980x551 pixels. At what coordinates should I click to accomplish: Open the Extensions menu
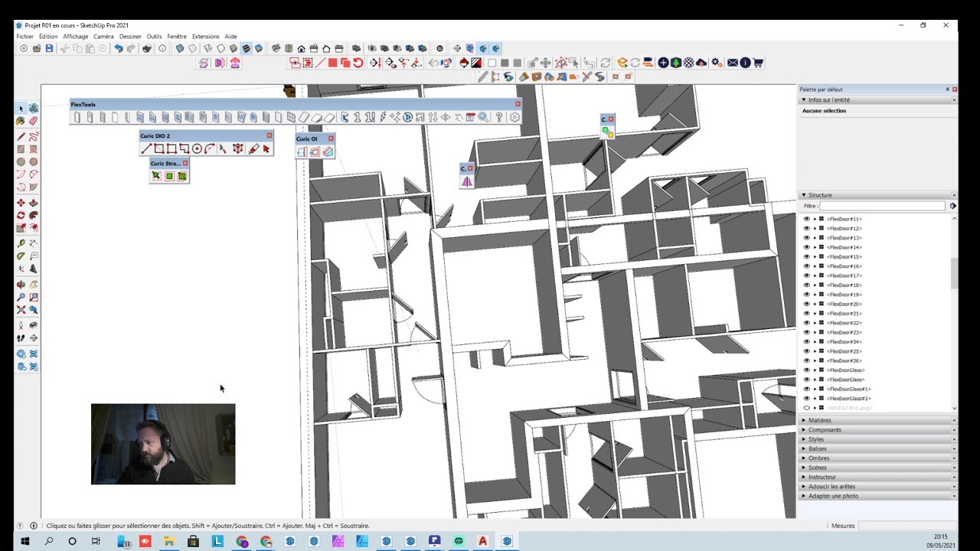[x=205, y=36]
